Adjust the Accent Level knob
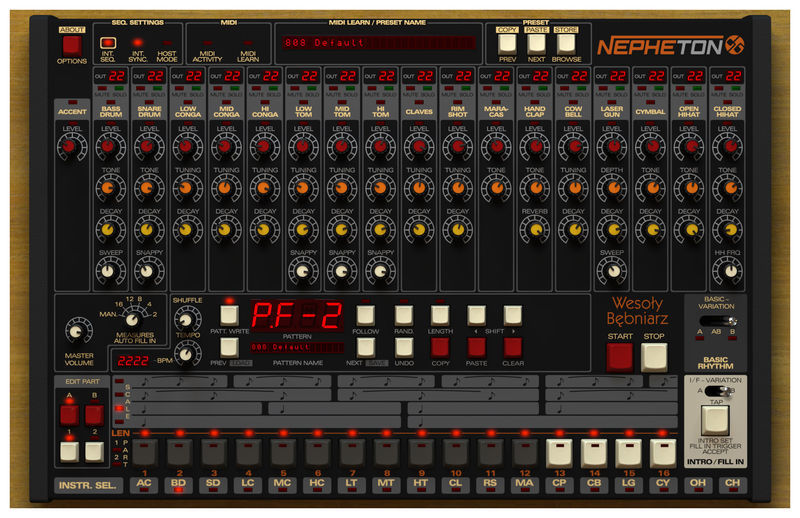This screenshot has width=800, height=518. pyautogui.click(x=71, y=147)
